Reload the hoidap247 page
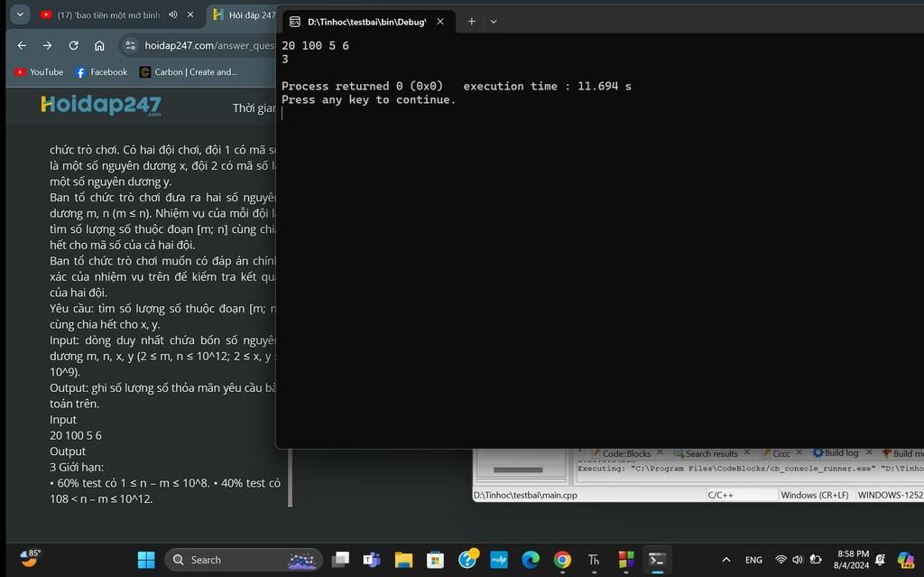The width and height of the screenshot is (924, 577). pos(74,45)
